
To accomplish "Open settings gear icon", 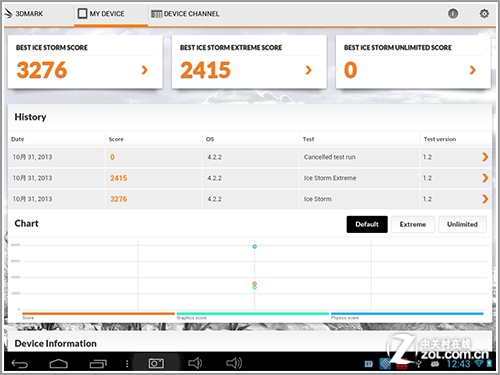I will click(484, 14).
